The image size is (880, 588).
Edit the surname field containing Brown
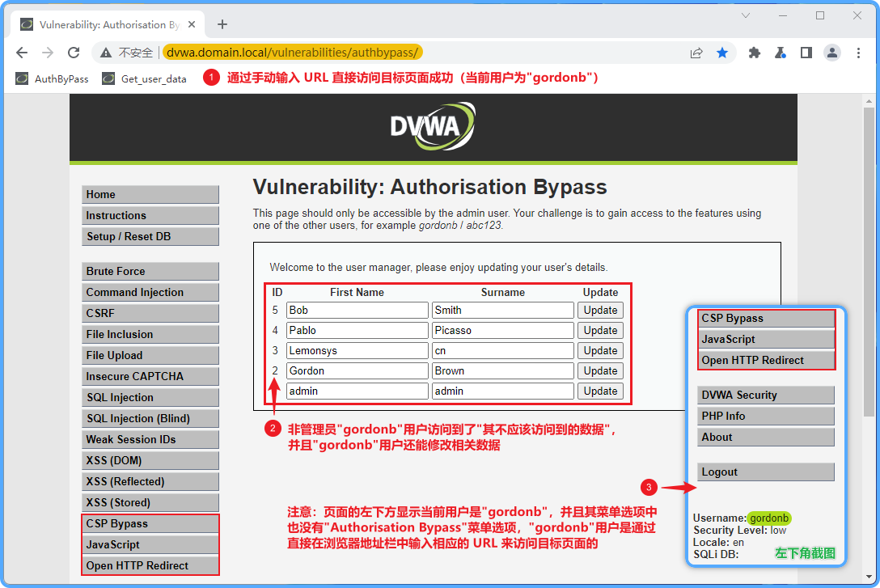[x=503, y=371]
